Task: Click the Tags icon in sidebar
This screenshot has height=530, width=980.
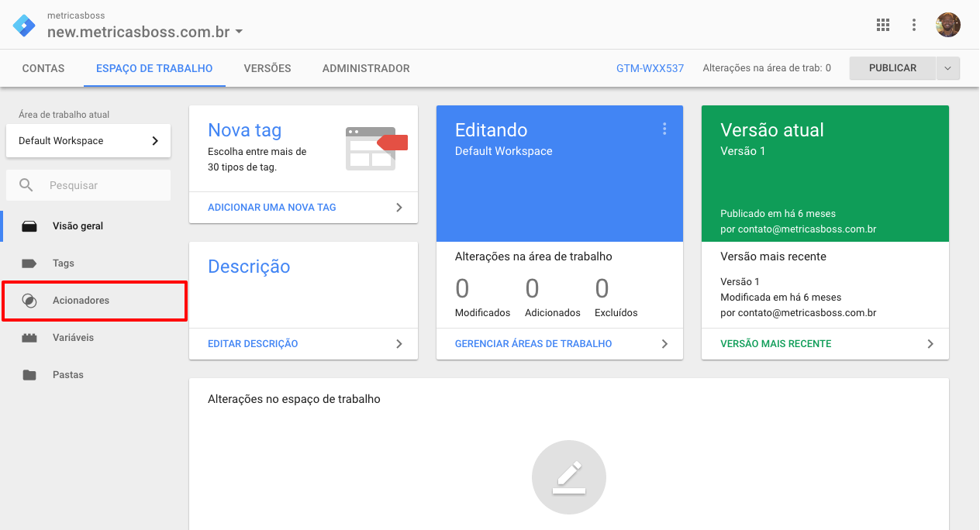Action: [29, 263]
